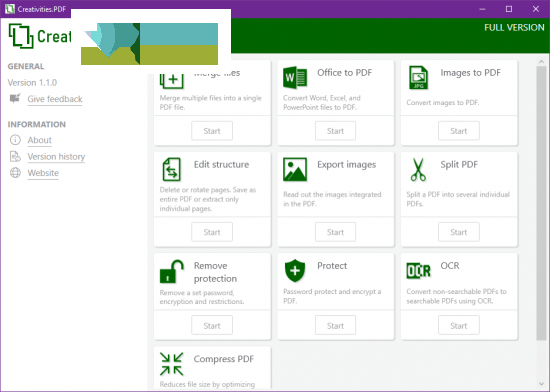The image size is (550, 392).
Task: Start the Office to PDF conversion
Action: tap(335, 131)
